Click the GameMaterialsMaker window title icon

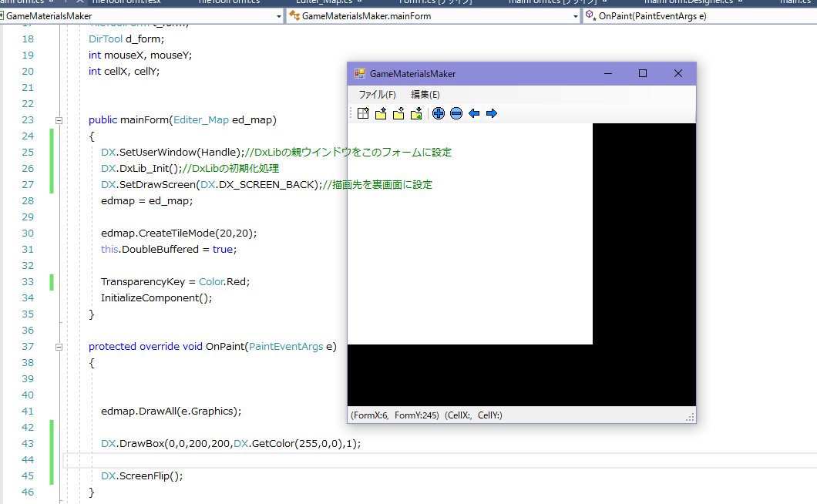(x=359, y=74)
